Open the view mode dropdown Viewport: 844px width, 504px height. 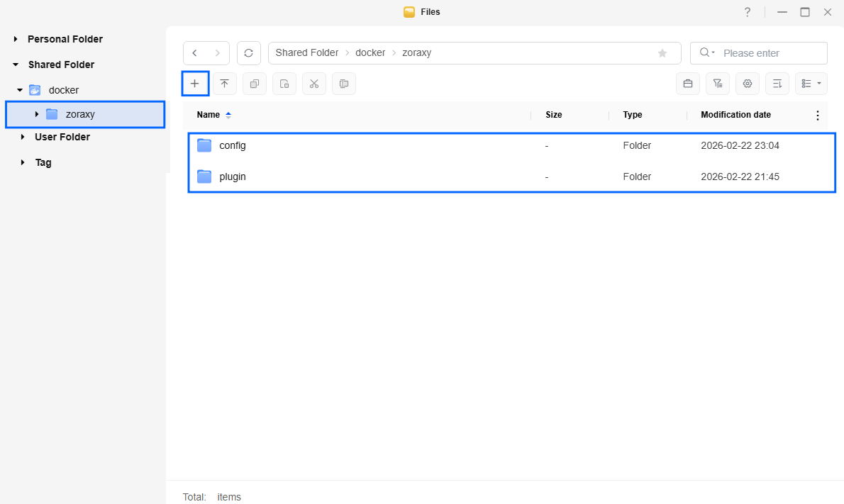point(811,84)
